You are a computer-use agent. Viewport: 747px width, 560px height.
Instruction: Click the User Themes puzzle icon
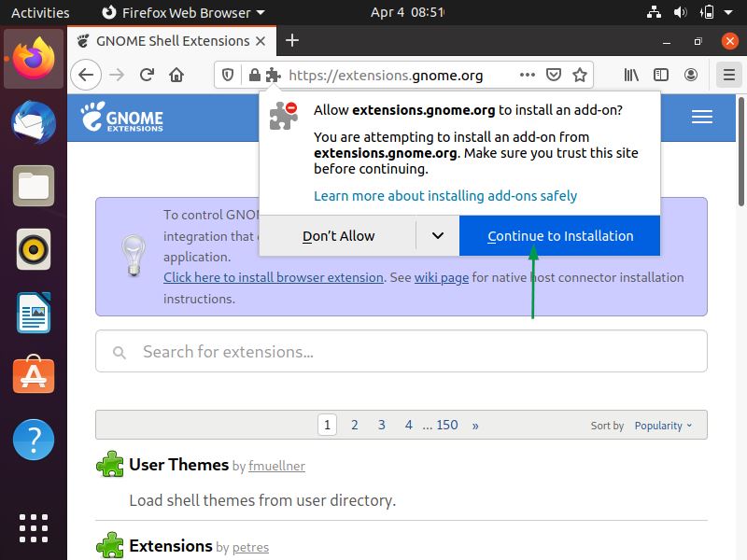click(110, 464)
